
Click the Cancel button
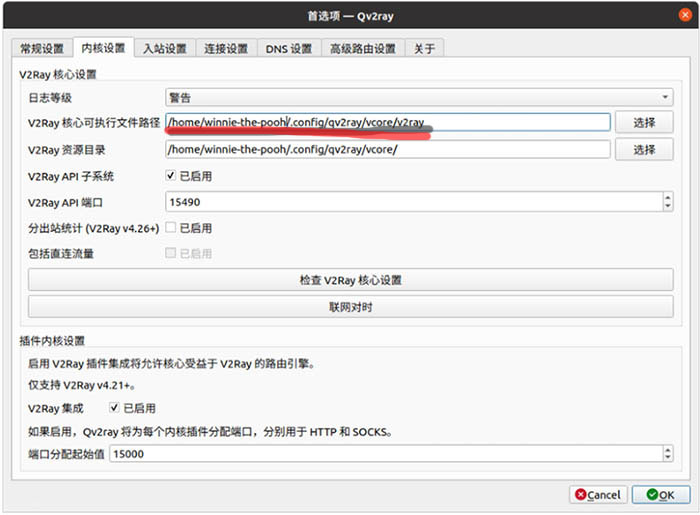(598, 494)
